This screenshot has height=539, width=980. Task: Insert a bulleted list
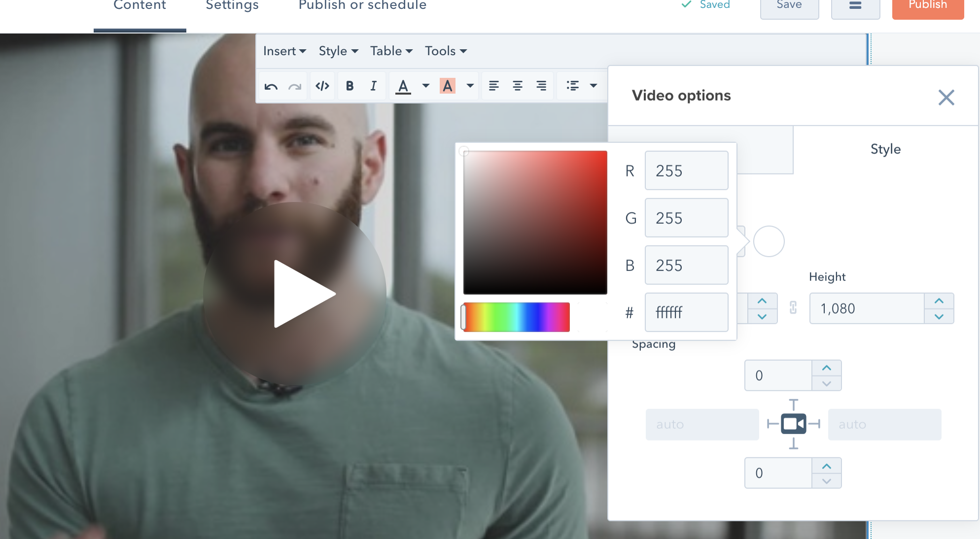[x=573, y=86]
